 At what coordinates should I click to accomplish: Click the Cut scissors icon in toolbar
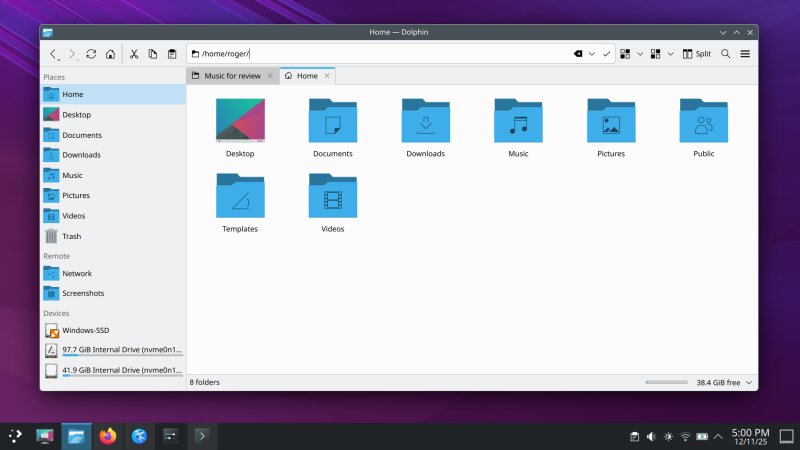point(134,54)
